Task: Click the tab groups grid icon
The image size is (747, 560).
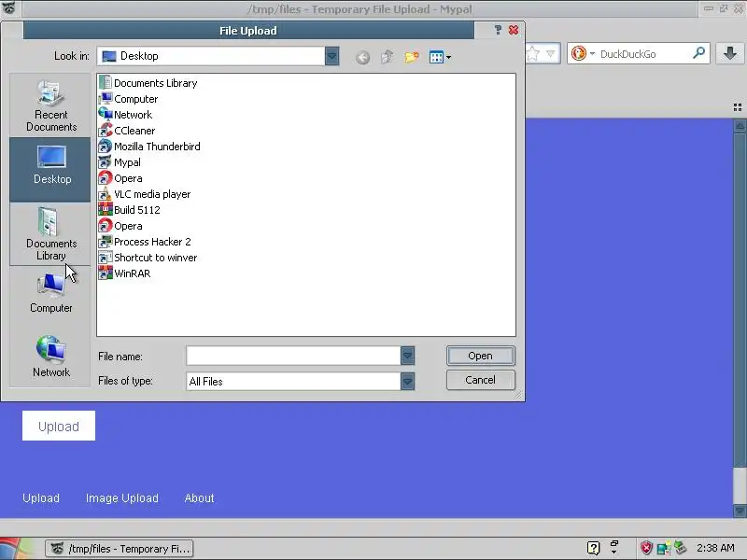Action: (738, 107)
